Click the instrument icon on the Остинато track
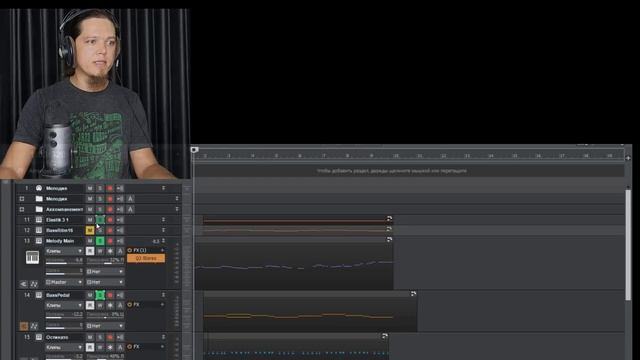Screen dimensions: 640x360 39,337
